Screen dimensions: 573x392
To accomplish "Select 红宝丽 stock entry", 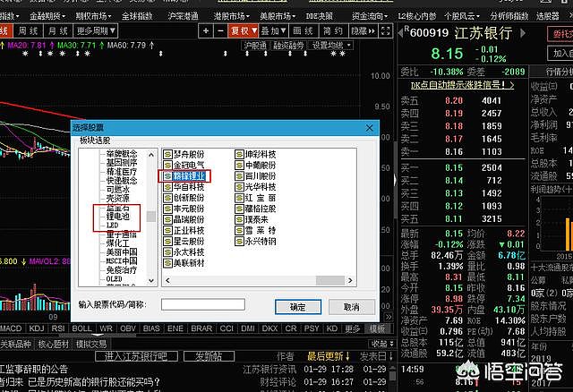I will click(x=255, y=198).
